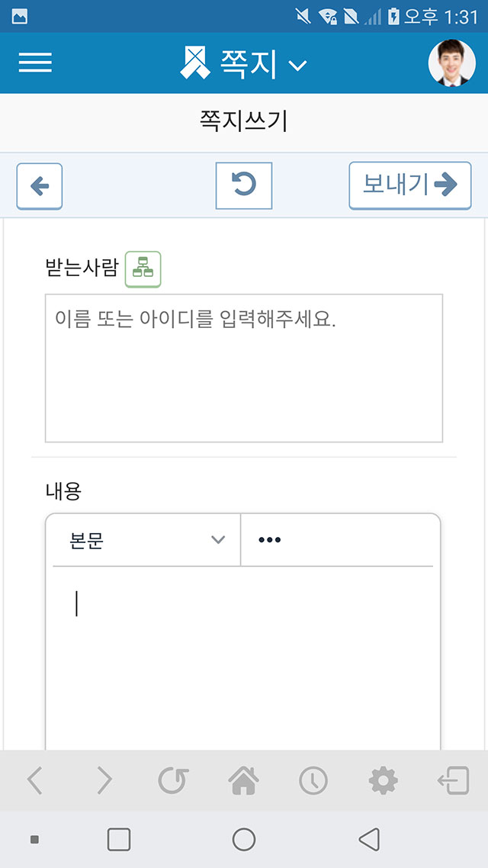Open the hamburger menu
This screenshot has width=488, height=868.
click(x=35, y=63)
